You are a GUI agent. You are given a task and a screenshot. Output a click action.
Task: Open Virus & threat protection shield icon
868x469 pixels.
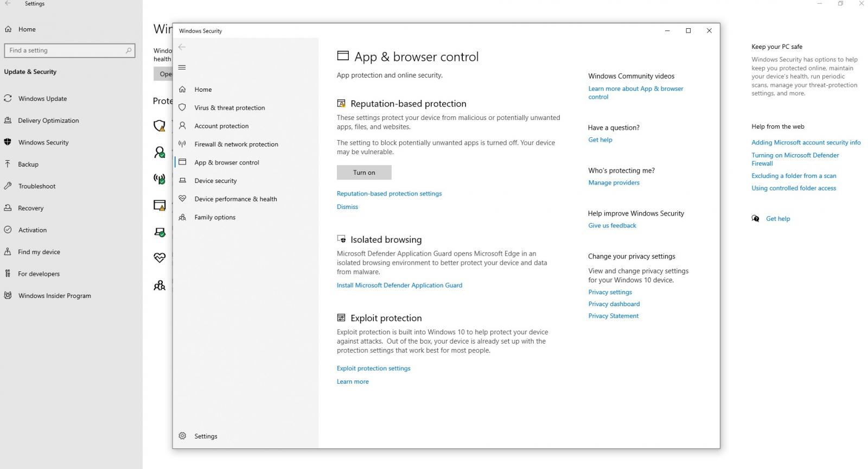182,107
